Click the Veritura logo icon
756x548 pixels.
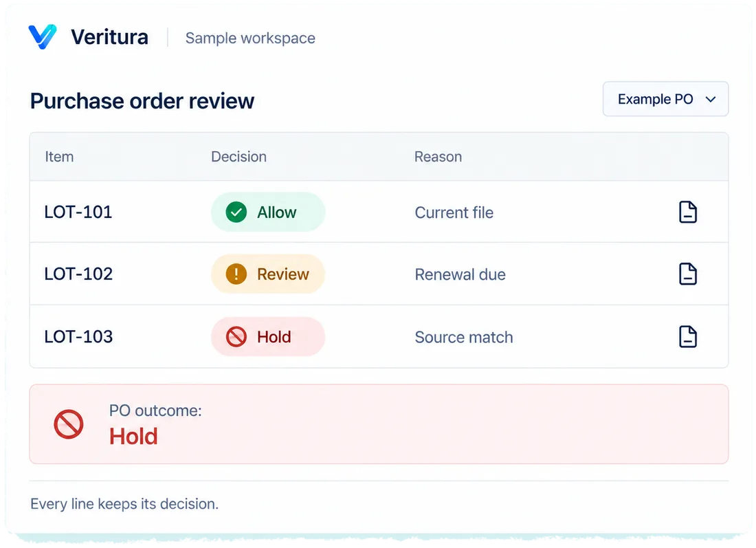pos(43,36)
